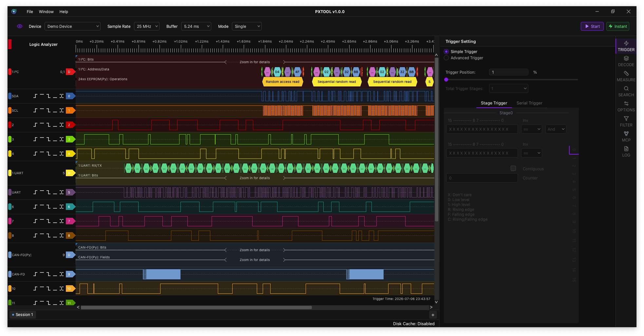Click the vertical channel list scrollbar
This screenshot has width=644, height=336.
pyautogui.click(x=436, y=139)
